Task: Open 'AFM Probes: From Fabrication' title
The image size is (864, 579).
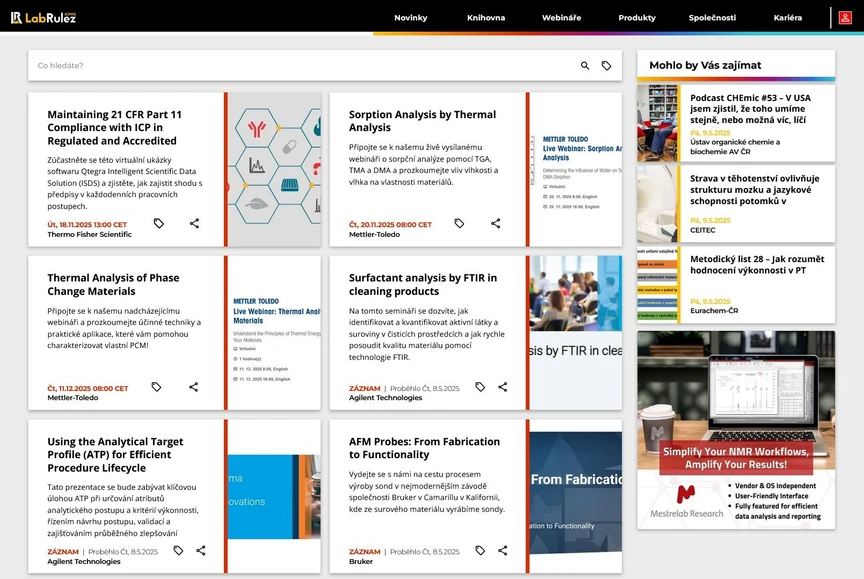Action: coord(424,448)
